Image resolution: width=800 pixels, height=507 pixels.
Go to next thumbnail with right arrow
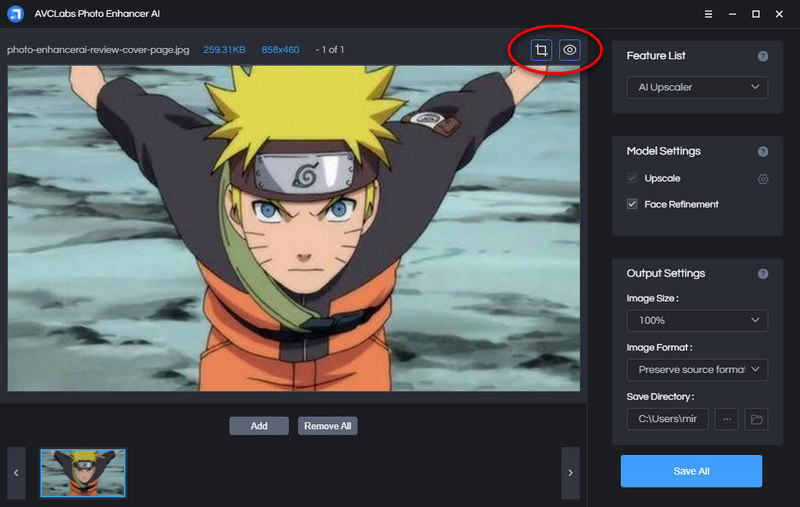pos(570,473)
